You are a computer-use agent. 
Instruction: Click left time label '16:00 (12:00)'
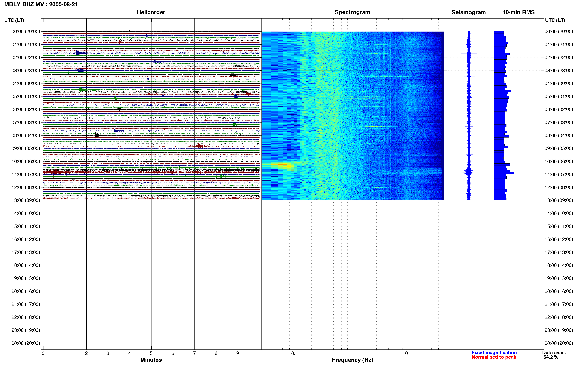pyautogui.click(x=26, y=239)
